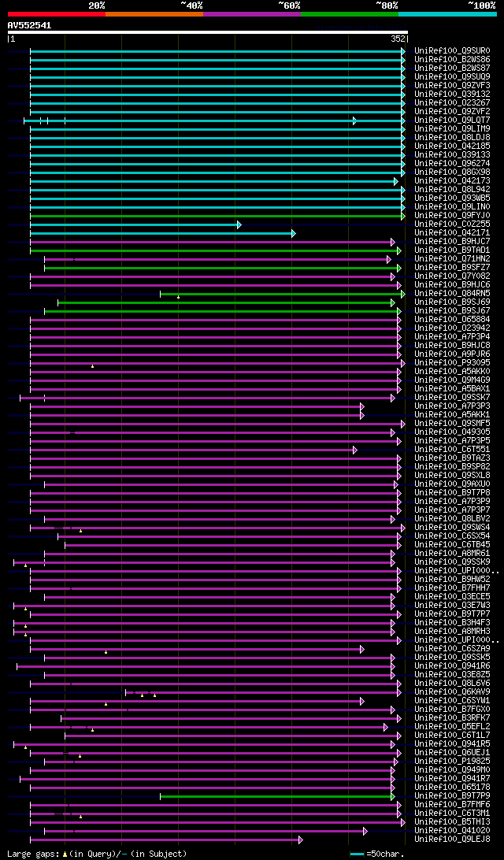This screenshot has height=860, width=504.
Task: Select the cyan ~100% legend segment
Action: tap(447, 13)
